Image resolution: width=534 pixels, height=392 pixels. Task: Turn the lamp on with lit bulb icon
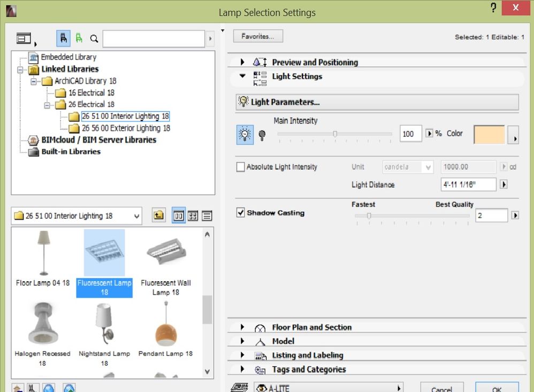[x=245, y=134]
